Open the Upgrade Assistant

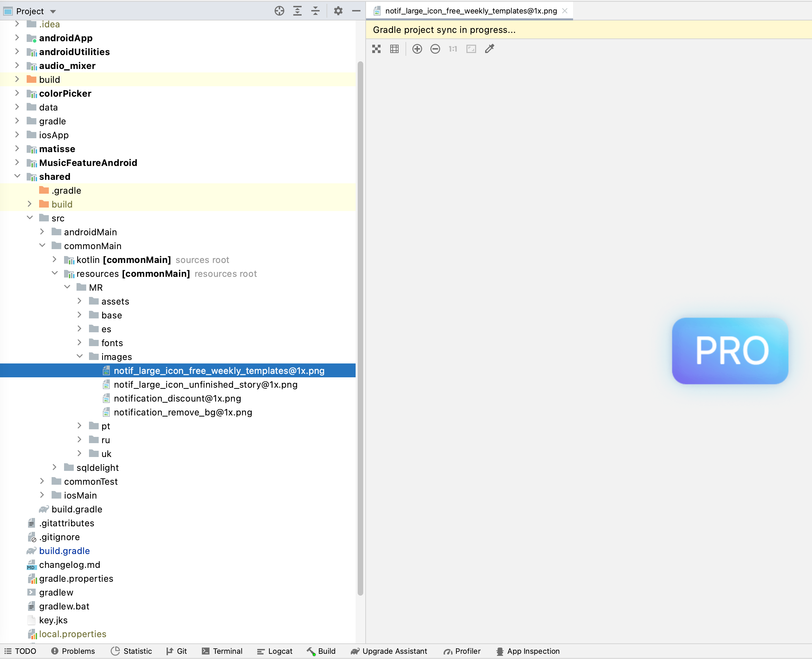tap(389, 651)
